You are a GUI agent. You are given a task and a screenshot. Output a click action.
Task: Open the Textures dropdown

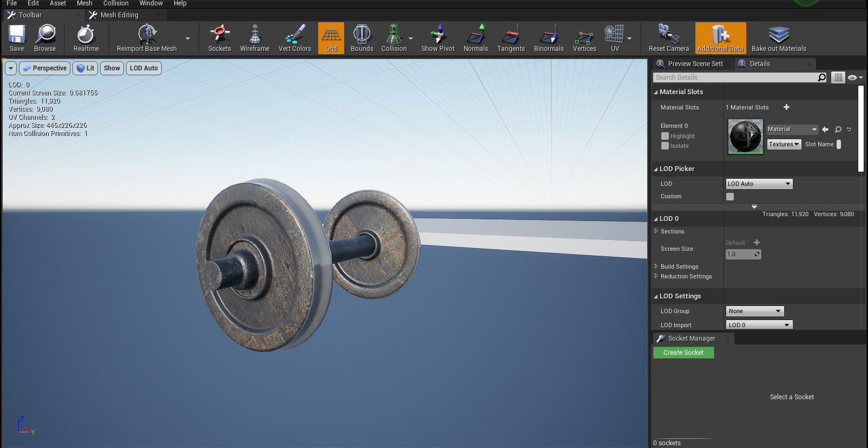(x=784, y=144)
